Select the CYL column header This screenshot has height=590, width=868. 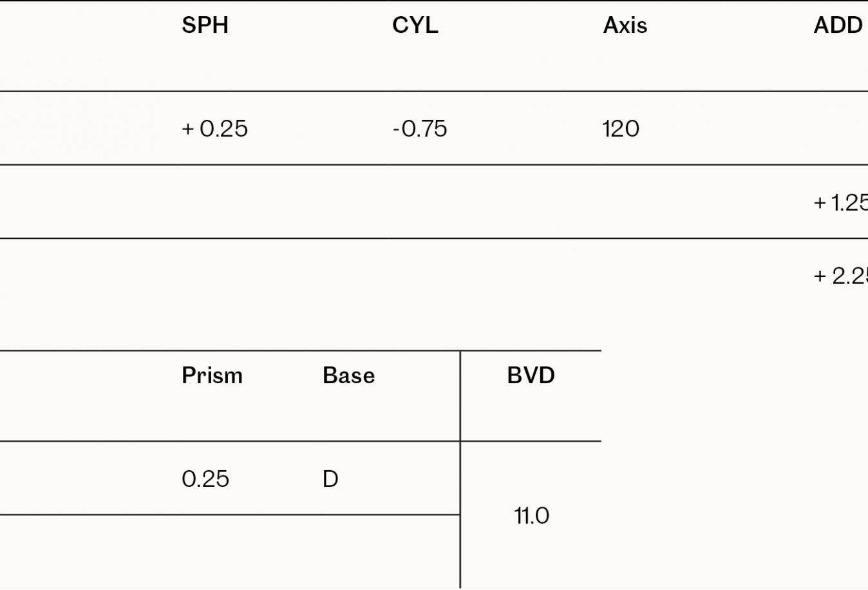point(415,25)
